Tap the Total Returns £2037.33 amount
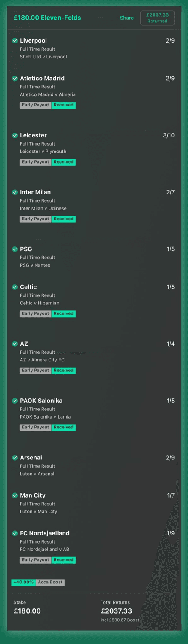 [x=116, y=611]
